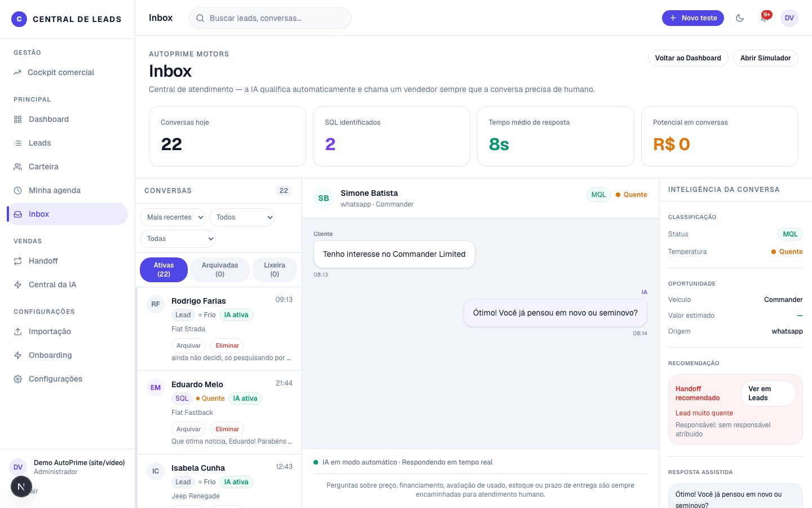The width and height of the screenshot is (812, 508).
Task: Toggle dark mode with the moon icon
Action: click(x=740, y=18)
